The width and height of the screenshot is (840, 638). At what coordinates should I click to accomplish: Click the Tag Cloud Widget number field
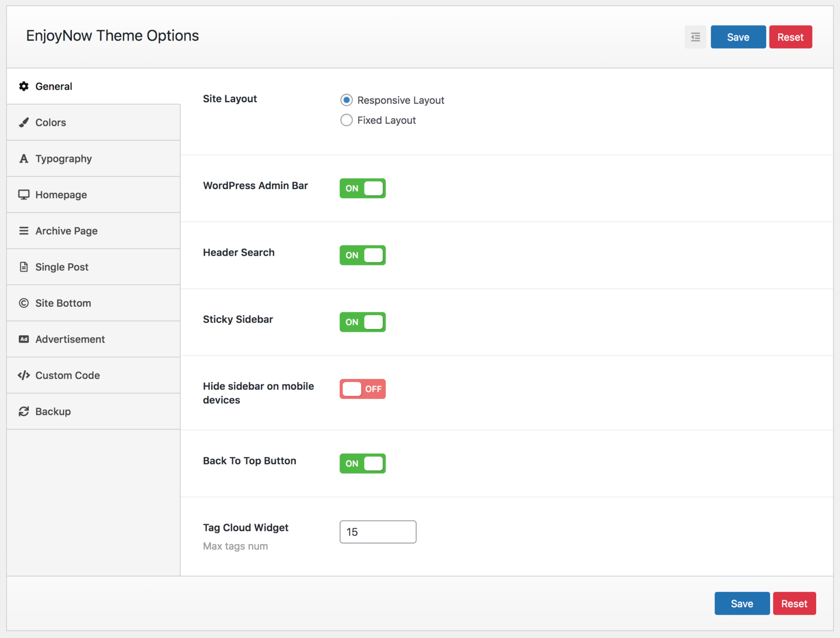pos(378,532)
